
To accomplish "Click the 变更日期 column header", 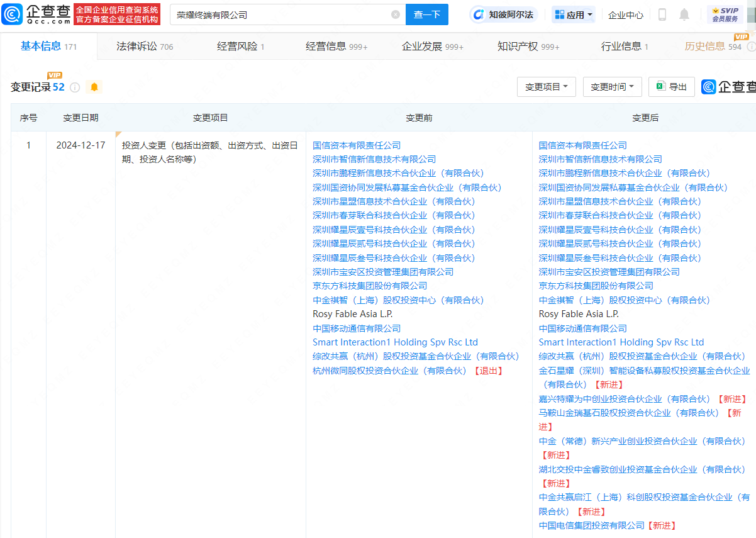I will pyautogui.click(x=81, y=118).
